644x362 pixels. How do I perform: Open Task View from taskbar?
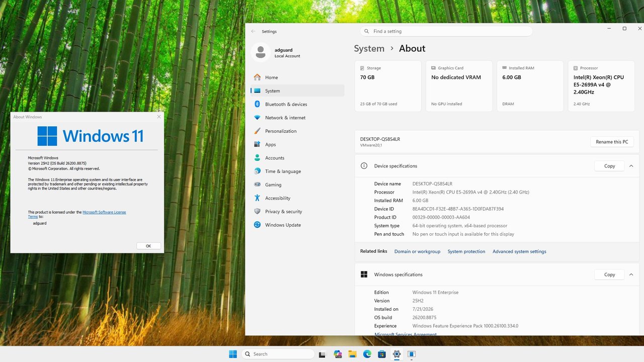pyautogui.click(x=323, y=354)
